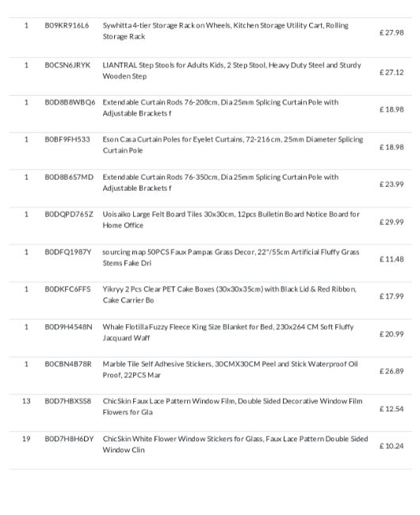Select Eson Casa Curtain Poles description

point(233,145)
